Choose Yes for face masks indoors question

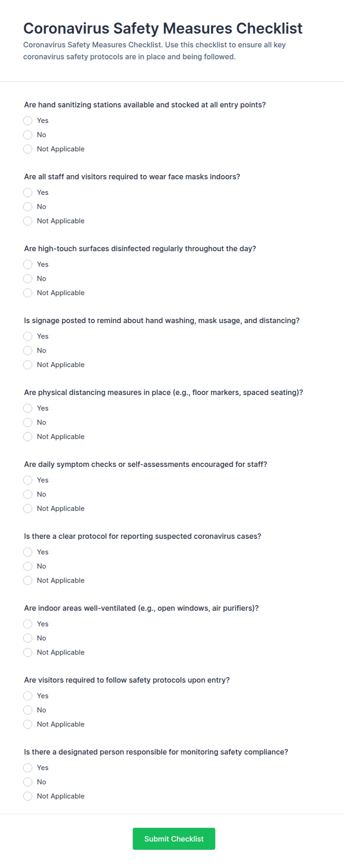pos(28,192)
